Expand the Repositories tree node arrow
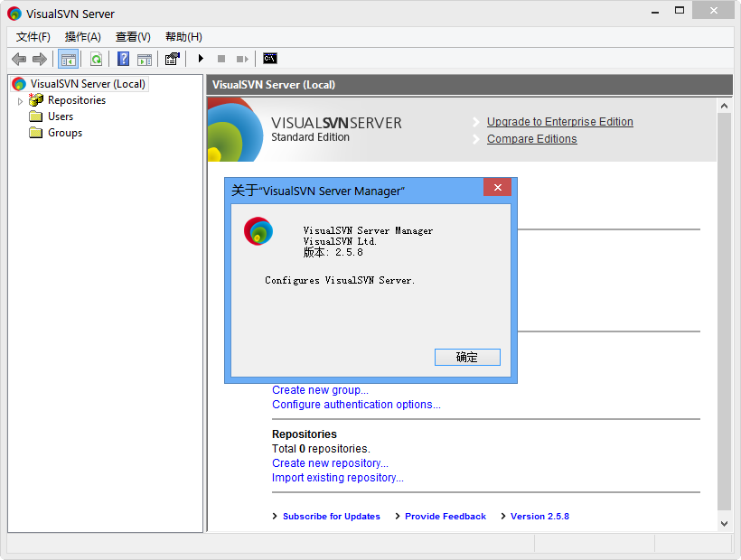Image resolution: width=741 pixels, height=560 pixels. click(x=20, y=101)
